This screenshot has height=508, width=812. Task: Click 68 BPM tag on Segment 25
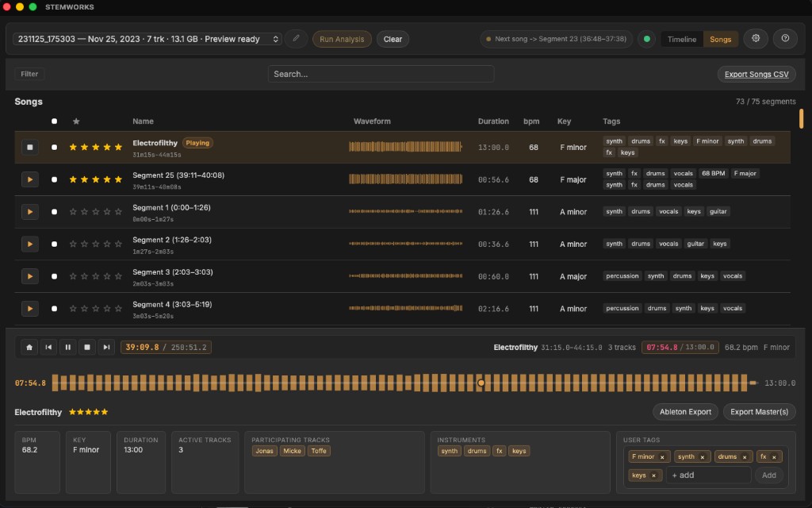pos(713,174)
